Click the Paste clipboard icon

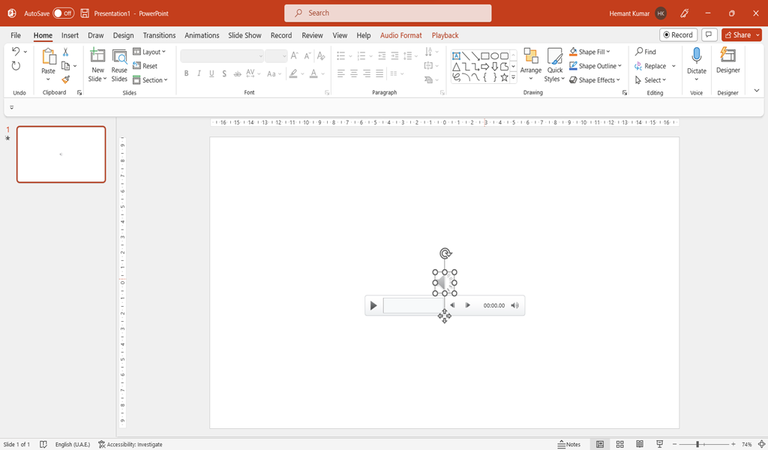click(48, 57)
